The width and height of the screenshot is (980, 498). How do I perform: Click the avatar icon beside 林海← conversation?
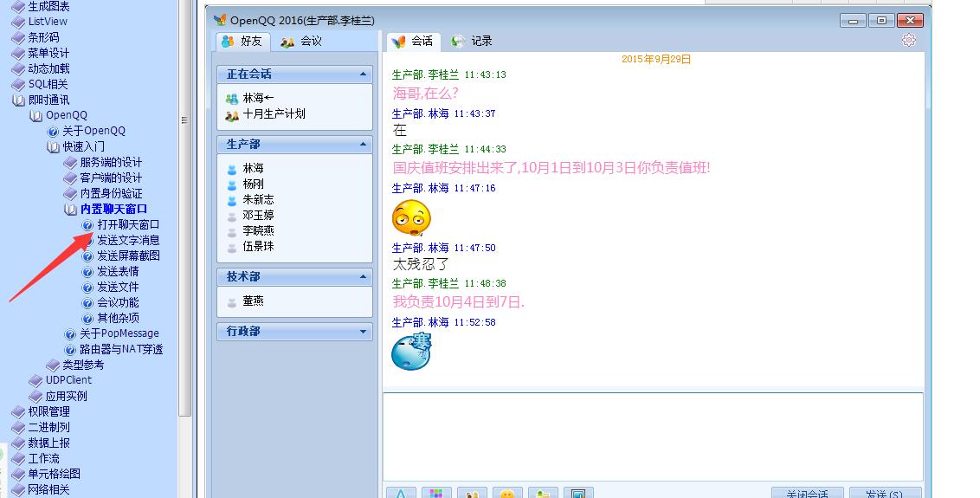pos(232,99)
